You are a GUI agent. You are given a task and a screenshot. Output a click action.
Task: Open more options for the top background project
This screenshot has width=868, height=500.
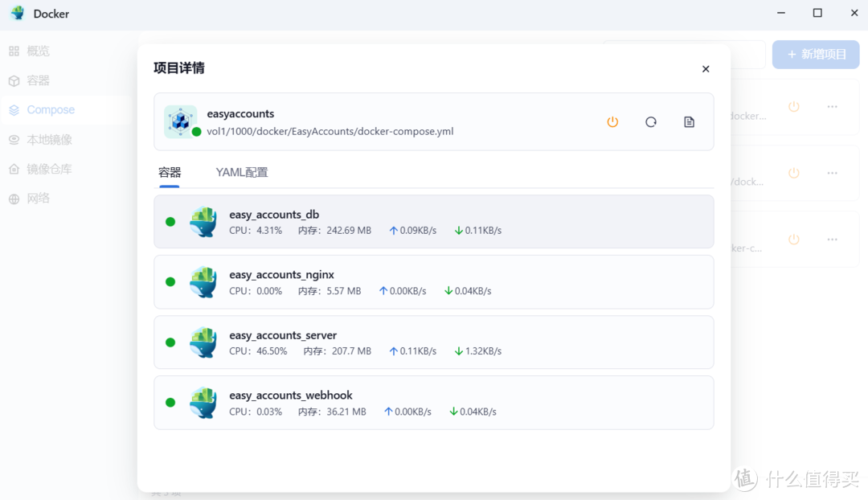pos(832,105)
